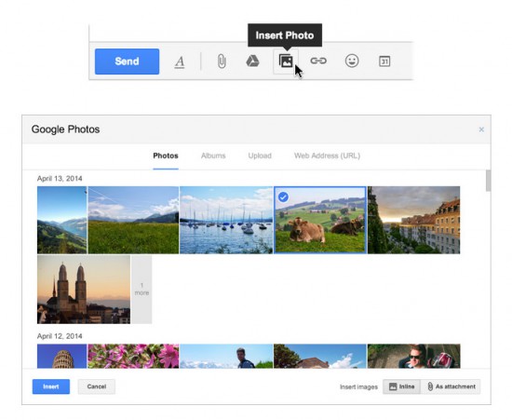Click the paperclip attach files icon
This screenshot has width=512, height=420.
click(222, 61)
